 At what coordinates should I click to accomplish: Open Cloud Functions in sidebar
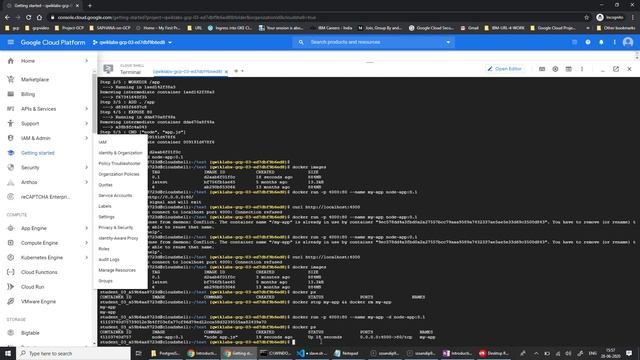[39, 272]
